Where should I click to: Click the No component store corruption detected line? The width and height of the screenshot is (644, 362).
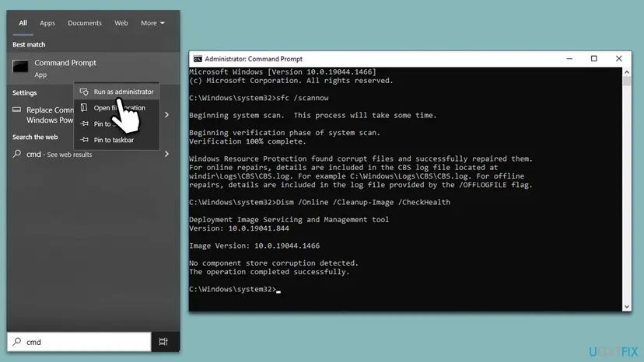[x=274, y=263]
